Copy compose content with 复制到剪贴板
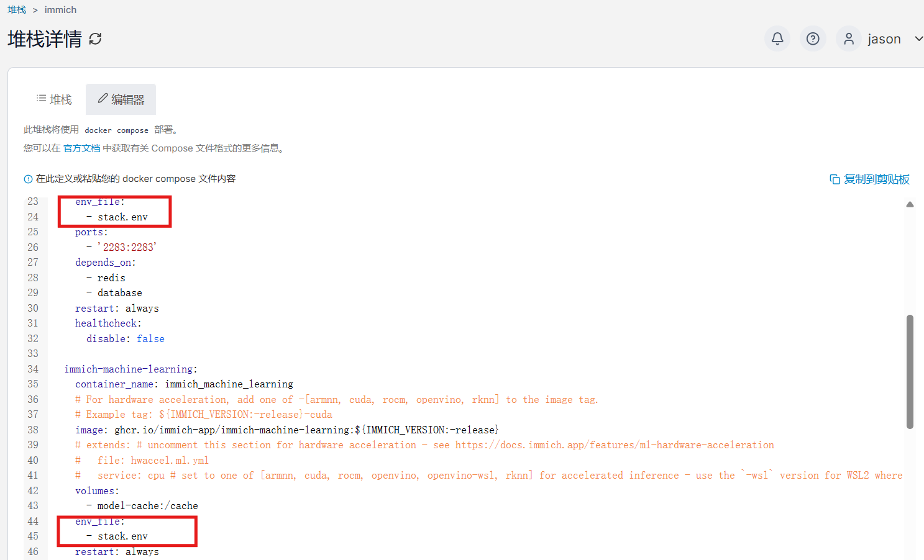 869,179
